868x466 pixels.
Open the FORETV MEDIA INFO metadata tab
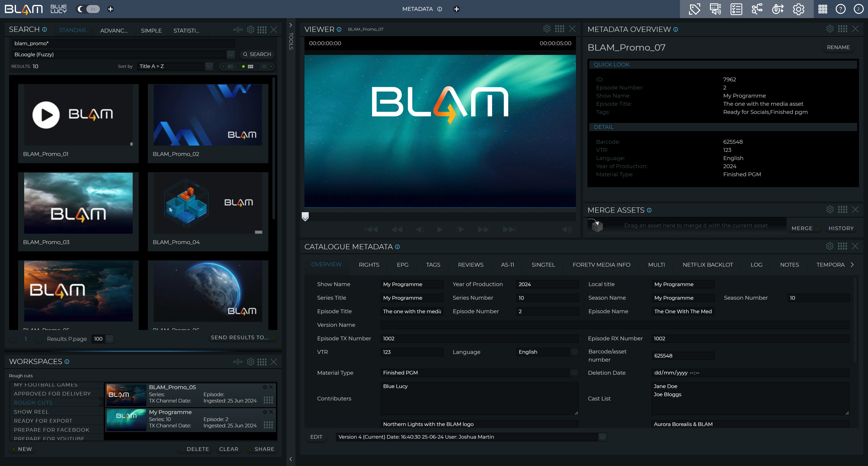601,265
